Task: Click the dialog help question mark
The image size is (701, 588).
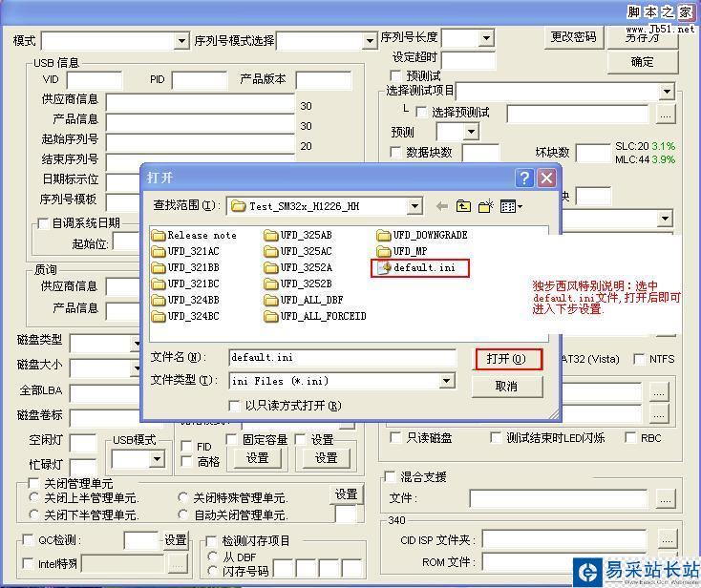Action: coord(524,178)
